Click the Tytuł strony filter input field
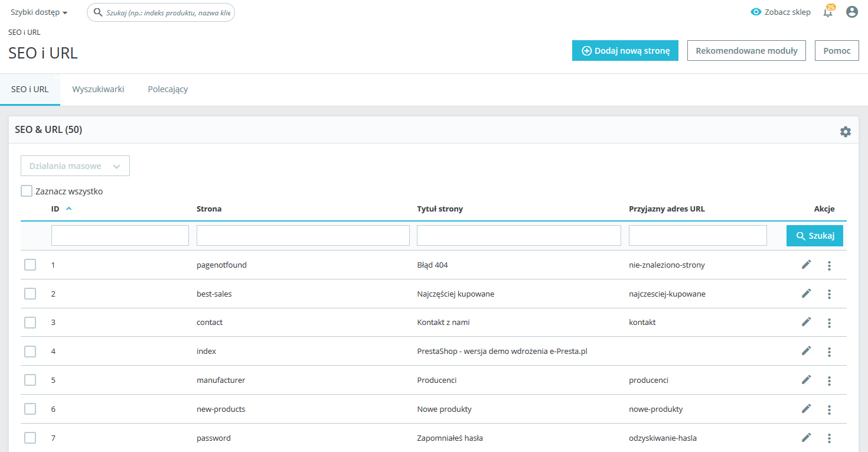 point(518,235)
